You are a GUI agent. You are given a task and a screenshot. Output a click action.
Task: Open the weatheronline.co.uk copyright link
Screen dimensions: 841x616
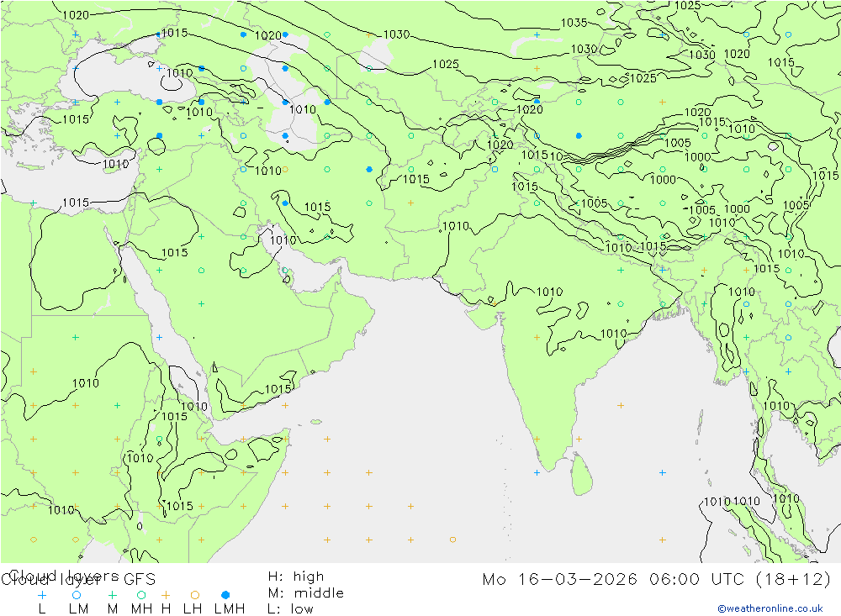pos(770,608)
